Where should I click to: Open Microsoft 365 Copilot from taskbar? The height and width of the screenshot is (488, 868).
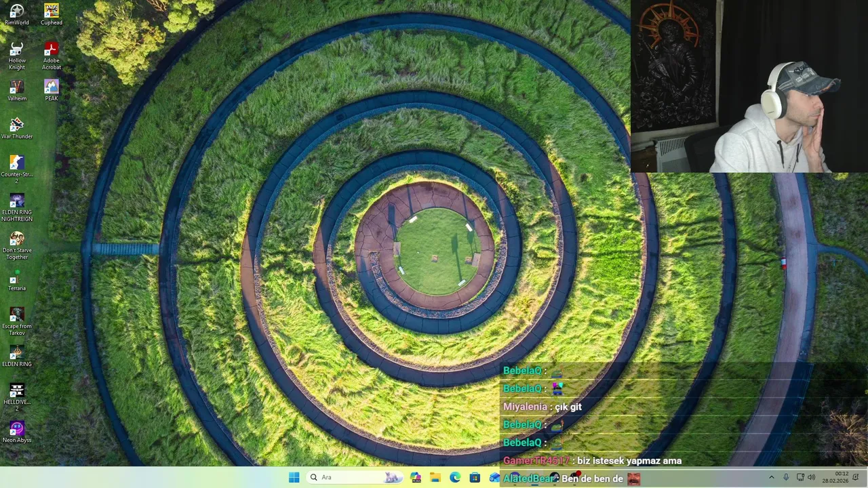416,477
